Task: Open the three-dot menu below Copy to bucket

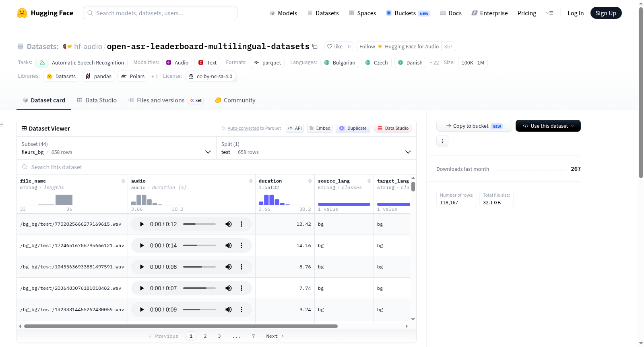Action: [442, 141]
